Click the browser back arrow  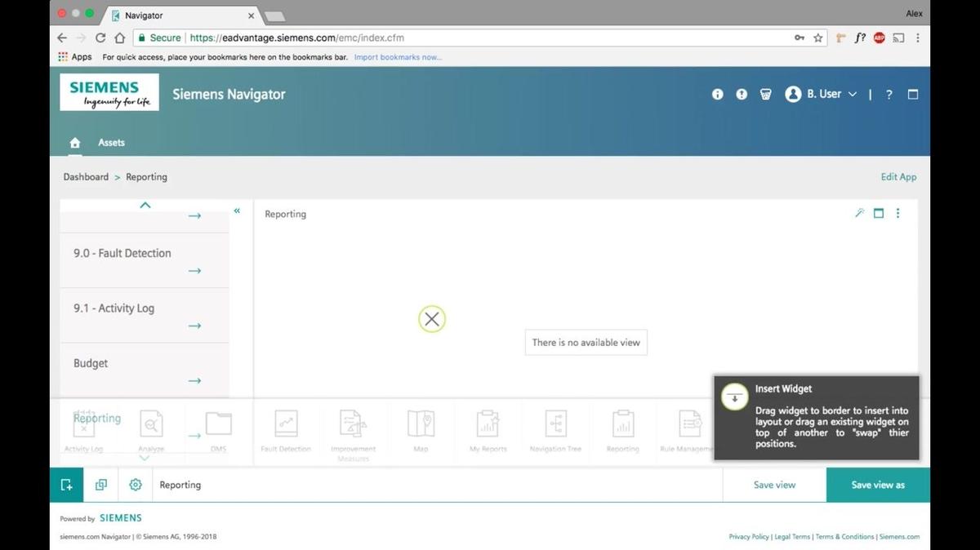(62, 38)
